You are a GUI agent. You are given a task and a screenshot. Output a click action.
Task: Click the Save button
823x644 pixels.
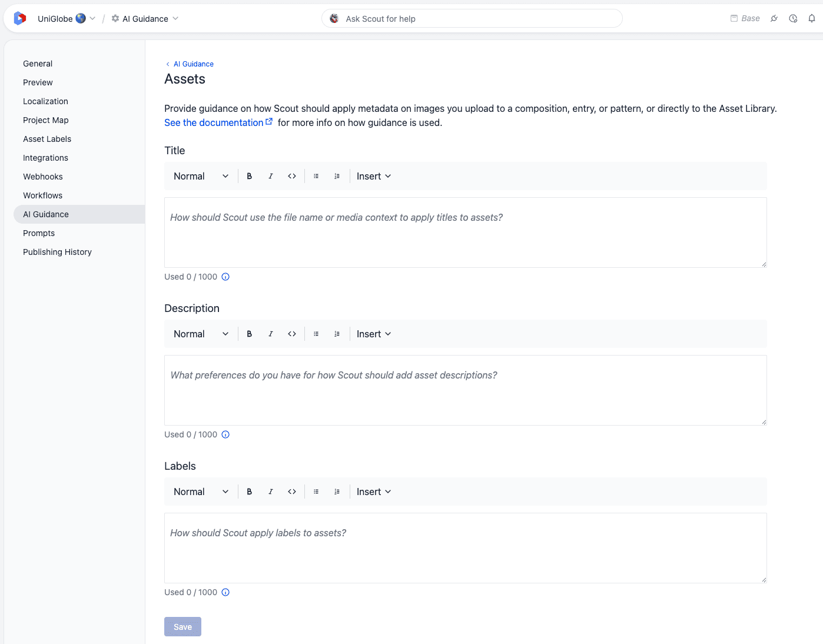[x=182, y=626]
